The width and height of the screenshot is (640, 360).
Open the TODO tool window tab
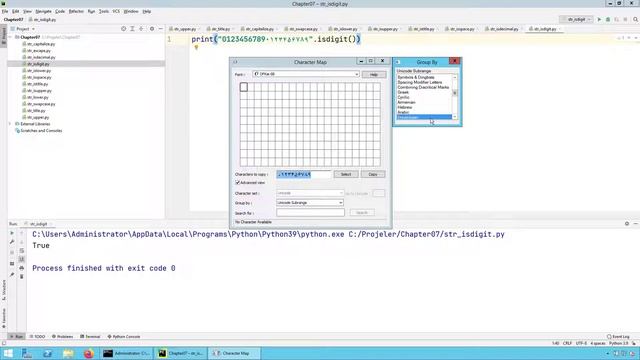click(x=37, y=337)
